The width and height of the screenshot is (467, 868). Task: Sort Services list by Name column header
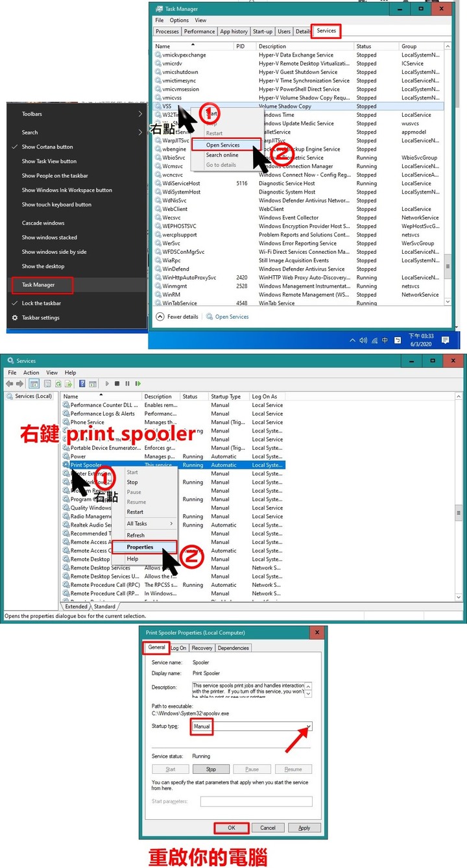(x=101, y=396)
